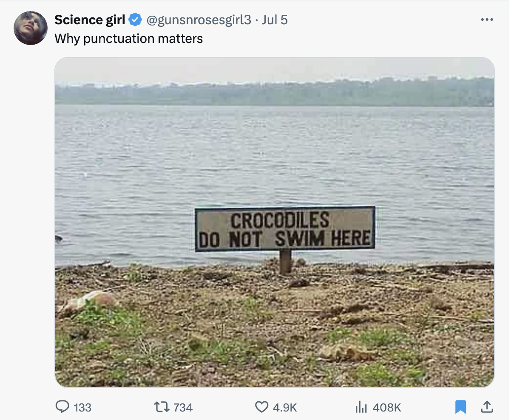Image resolution: width=511 pixels, height=420 pixels.
Task: Click the 734 reposts count
Action: (x=183, y=408)
